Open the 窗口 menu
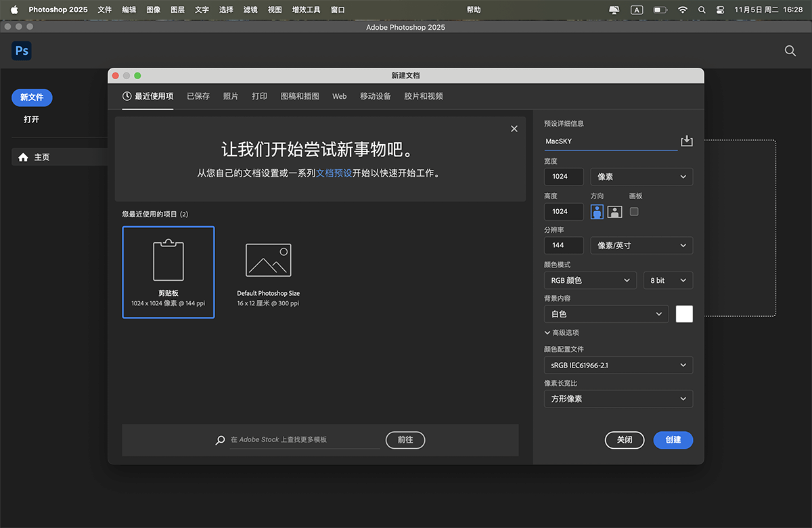The height and width of the screenshot is (528, 812). point(338,10)
